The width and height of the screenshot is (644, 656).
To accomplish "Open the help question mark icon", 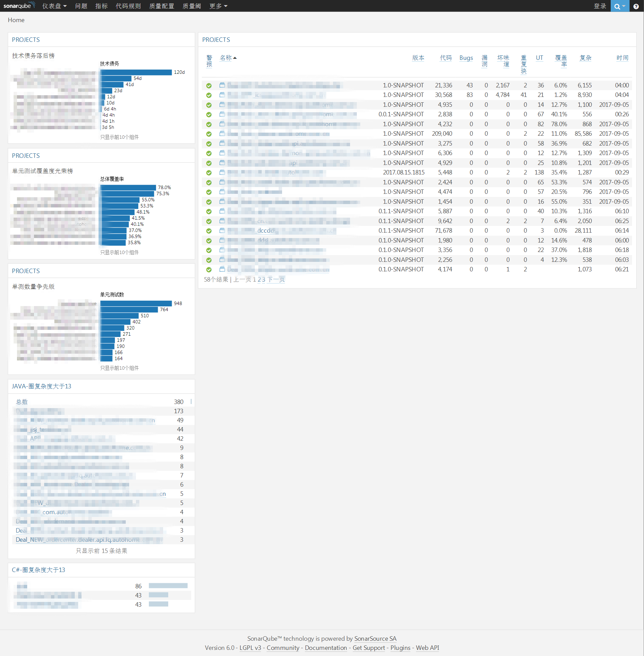I will tap(636, 6).
